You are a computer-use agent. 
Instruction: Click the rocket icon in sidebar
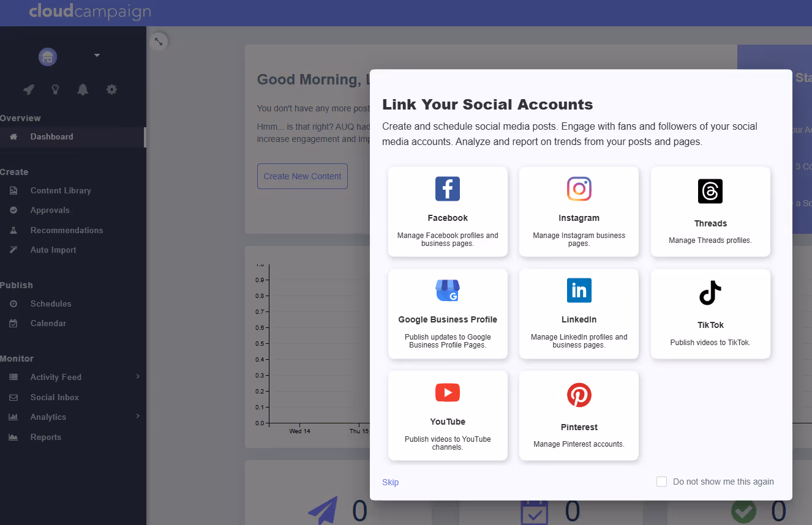(x=29, y=89)
